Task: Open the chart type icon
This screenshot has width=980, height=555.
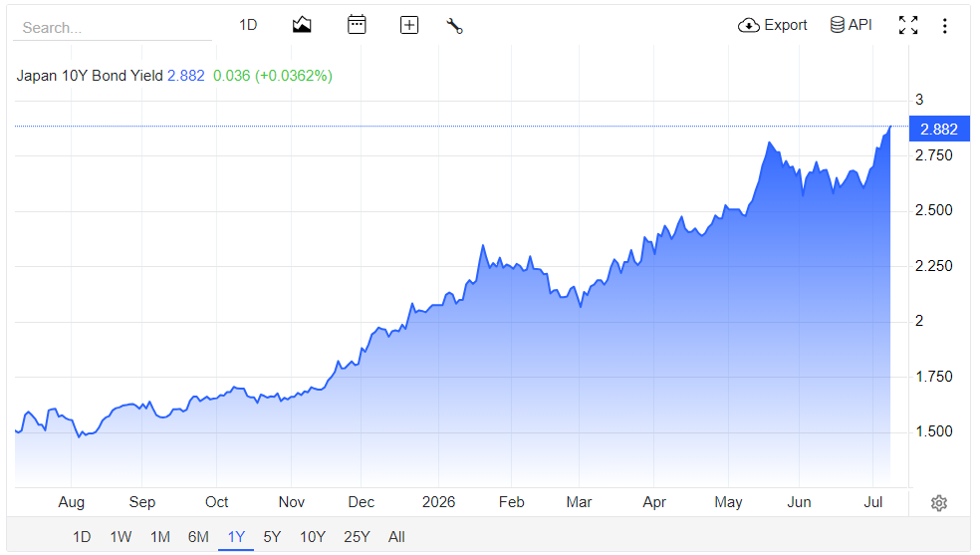Action: (302, 25)
